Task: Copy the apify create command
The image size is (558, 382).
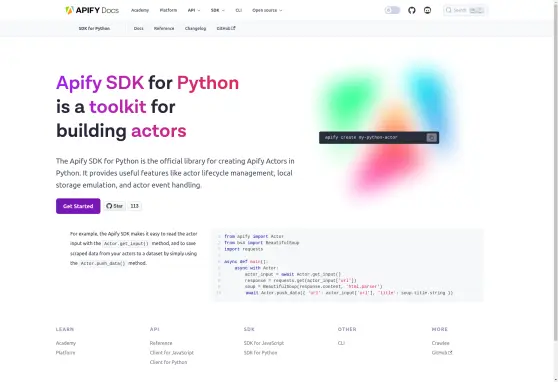Action: click(432, 137)
